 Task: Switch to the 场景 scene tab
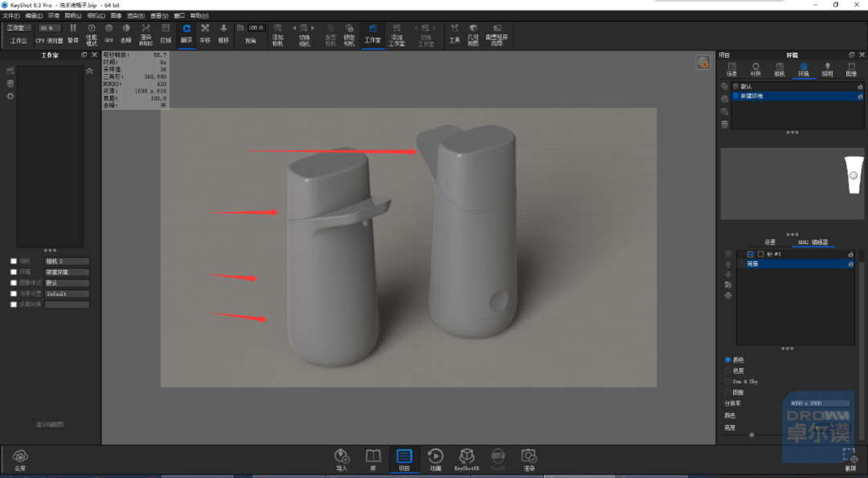[x=731, y=70]
